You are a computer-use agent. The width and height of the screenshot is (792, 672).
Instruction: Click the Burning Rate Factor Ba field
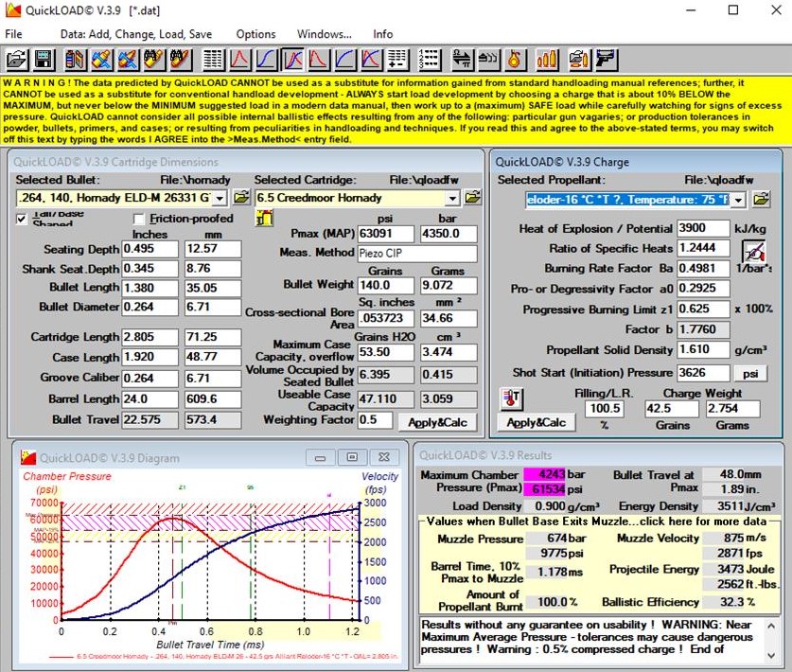(x=703, y=268)
